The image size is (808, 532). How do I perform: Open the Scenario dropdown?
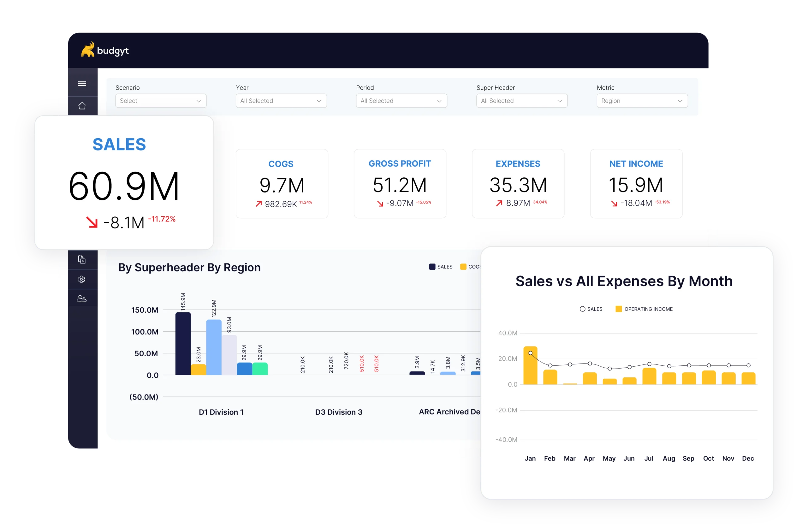coord(161,101)
